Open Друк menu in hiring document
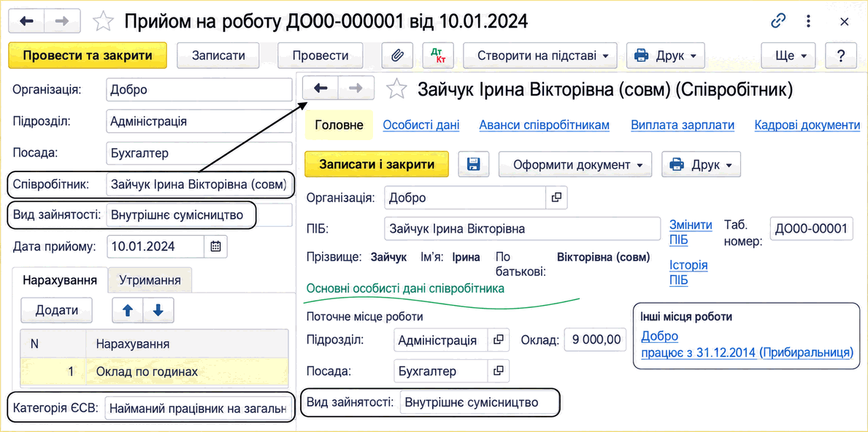The height and width of the screenshot is (432, 868). [665, 55]
